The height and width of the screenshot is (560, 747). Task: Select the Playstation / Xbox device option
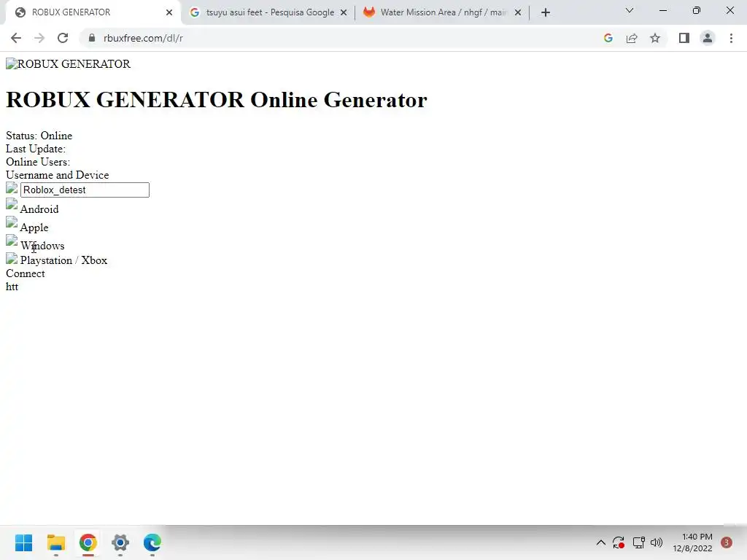63,260
